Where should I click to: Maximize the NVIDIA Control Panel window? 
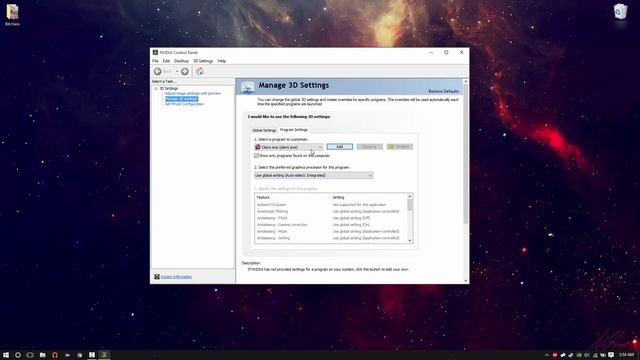(x=446, y=52)
